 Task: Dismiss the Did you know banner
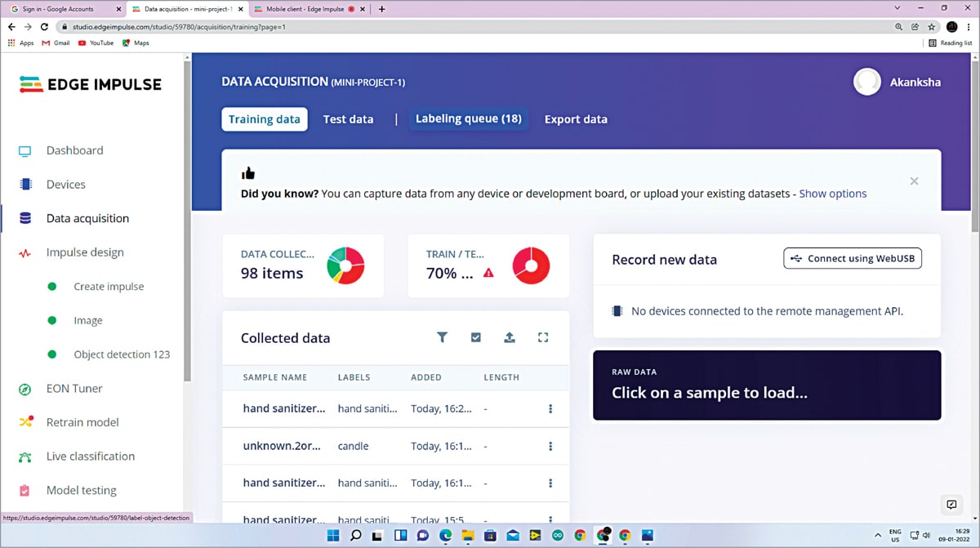point(914,181)
